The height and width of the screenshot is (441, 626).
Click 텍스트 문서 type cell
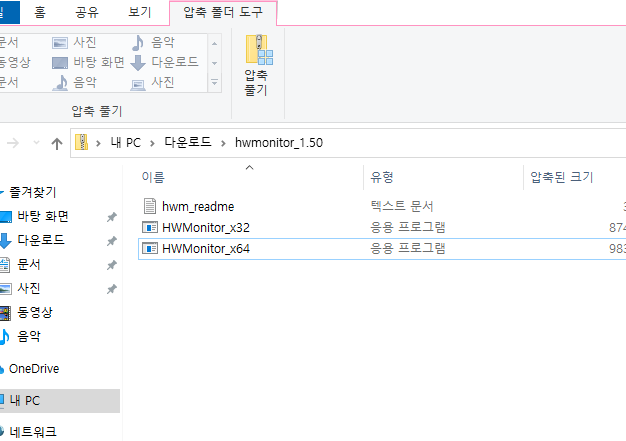[402, 206]
